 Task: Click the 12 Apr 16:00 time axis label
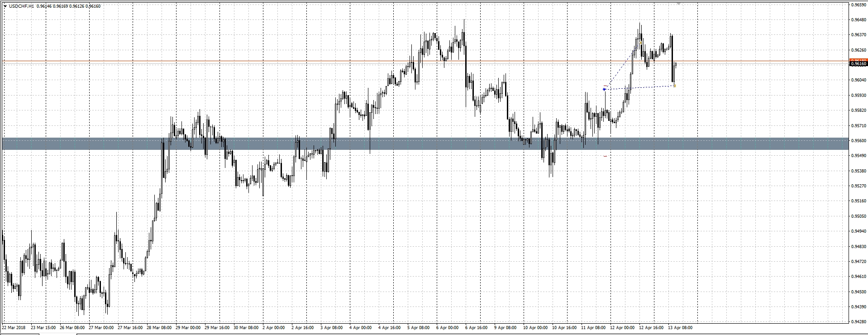pos(652,327)
